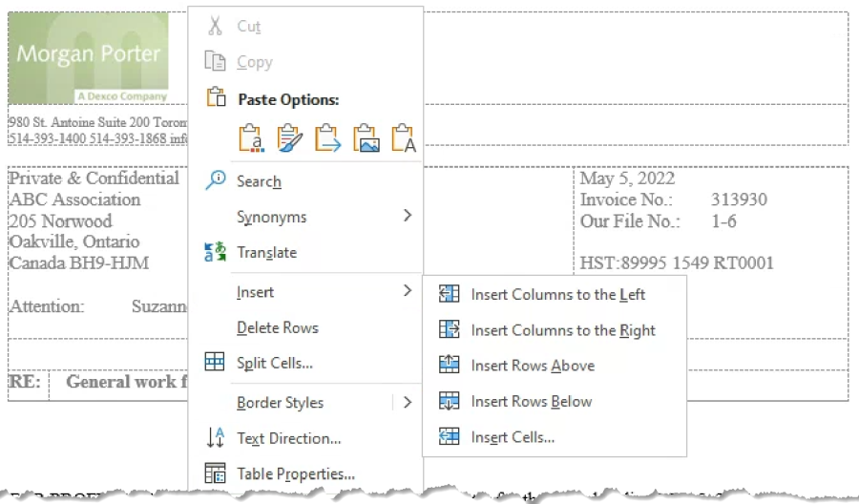859x504 pixels.
Task: Click the 'Our File No.:' label
Action: click(630, 220)
